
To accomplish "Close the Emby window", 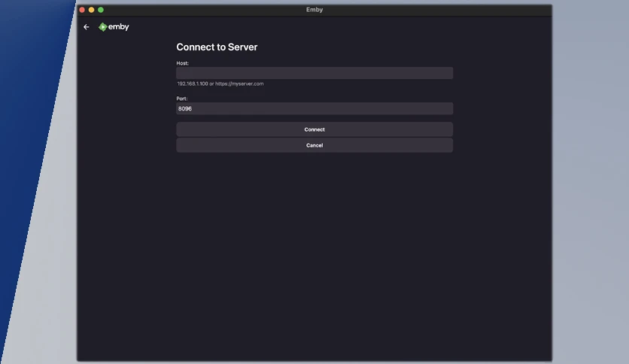I will pyautogui.click(x=82, y=10).
